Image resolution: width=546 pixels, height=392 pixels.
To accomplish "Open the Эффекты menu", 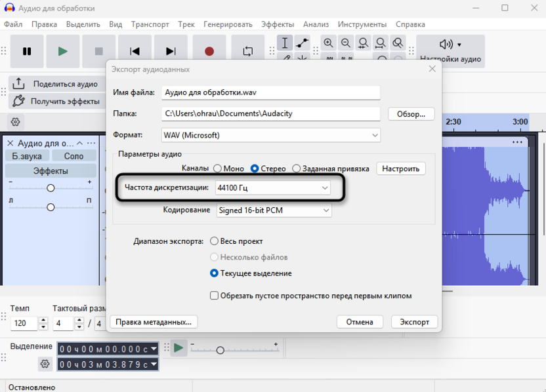I will tap(277, 24).
